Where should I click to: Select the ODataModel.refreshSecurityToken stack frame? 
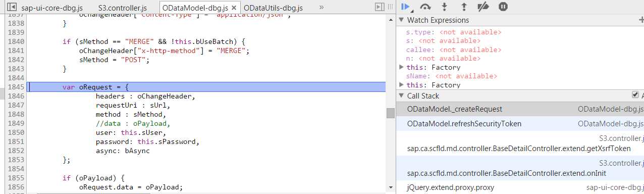point(520,124)
